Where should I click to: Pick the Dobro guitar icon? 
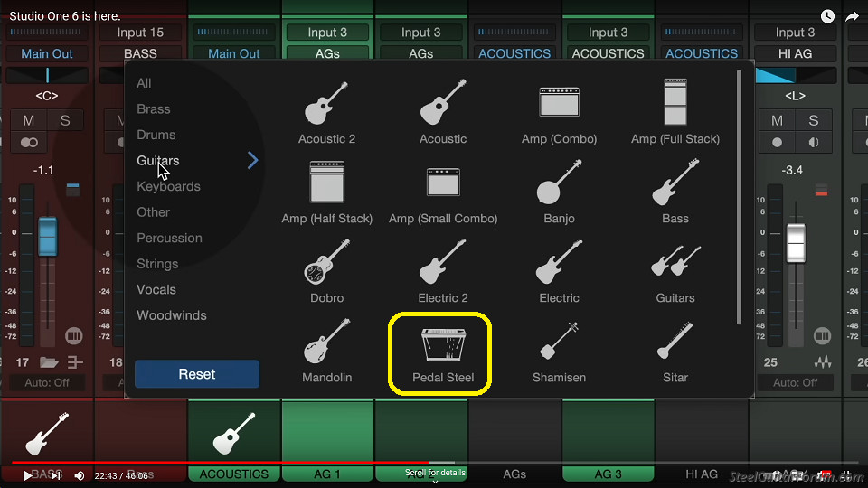pyautogui.click(x=326, y=266)
